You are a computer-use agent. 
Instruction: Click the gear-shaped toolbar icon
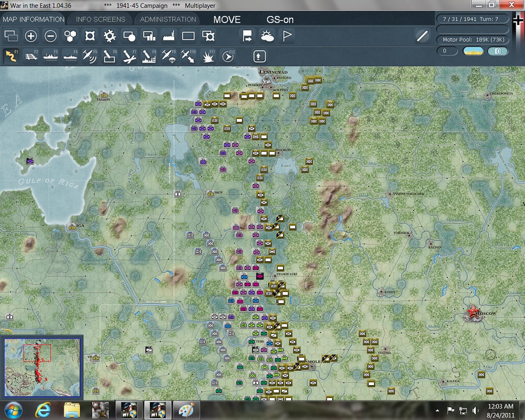[x=110, y=36]
